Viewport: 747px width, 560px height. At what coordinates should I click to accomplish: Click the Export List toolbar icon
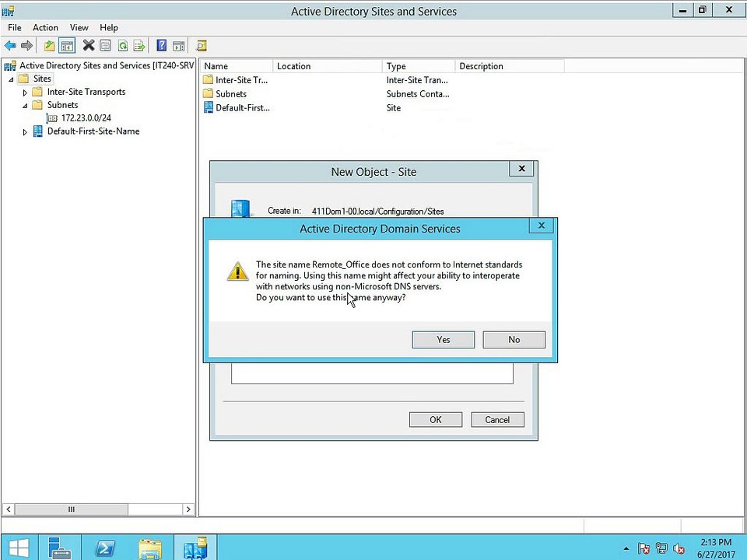pyautogui.click(x=139, y=46)
